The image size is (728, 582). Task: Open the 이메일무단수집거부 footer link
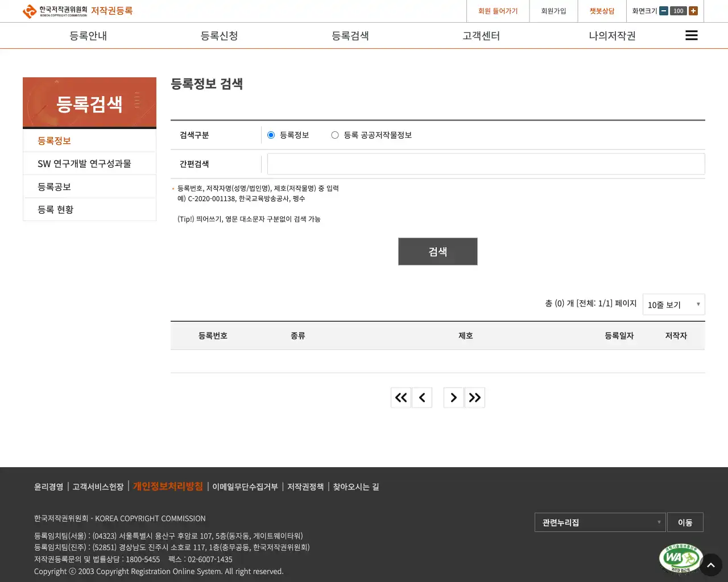[245, 487]
